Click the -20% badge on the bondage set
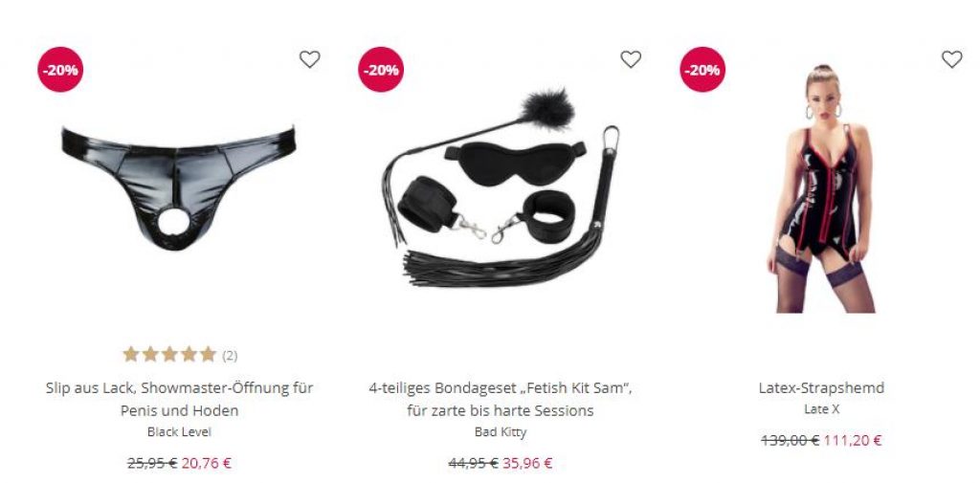Image resolution: width=980 pixels, height=483 pixels. (x=381, y=70)
